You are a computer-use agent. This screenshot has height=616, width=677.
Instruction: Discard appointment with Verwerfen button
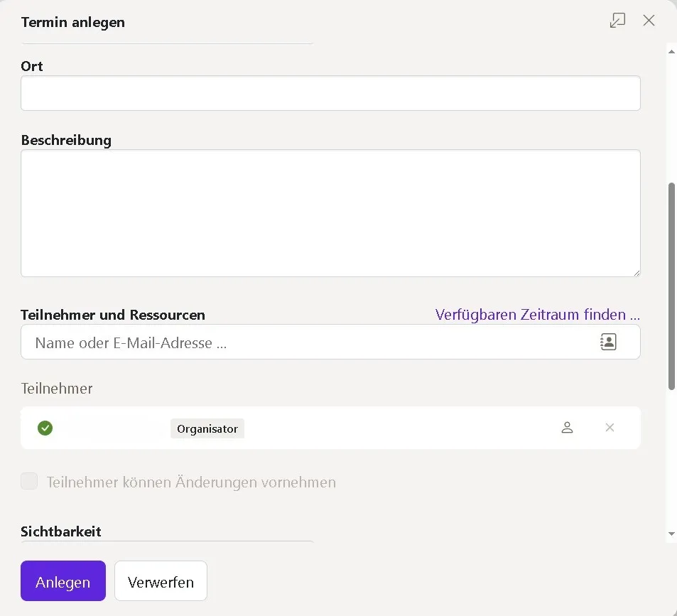pyautogui.click(x=161, y=582)
